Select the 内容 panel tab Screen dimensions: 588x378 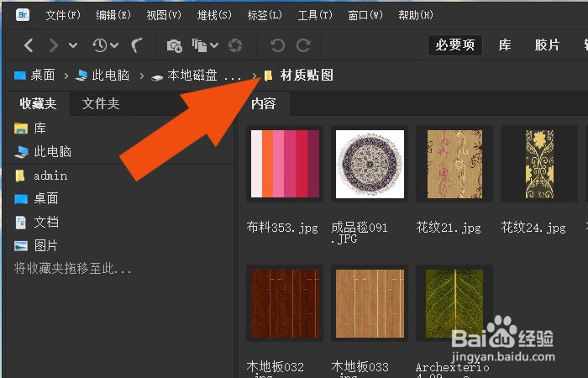(263, 103)
